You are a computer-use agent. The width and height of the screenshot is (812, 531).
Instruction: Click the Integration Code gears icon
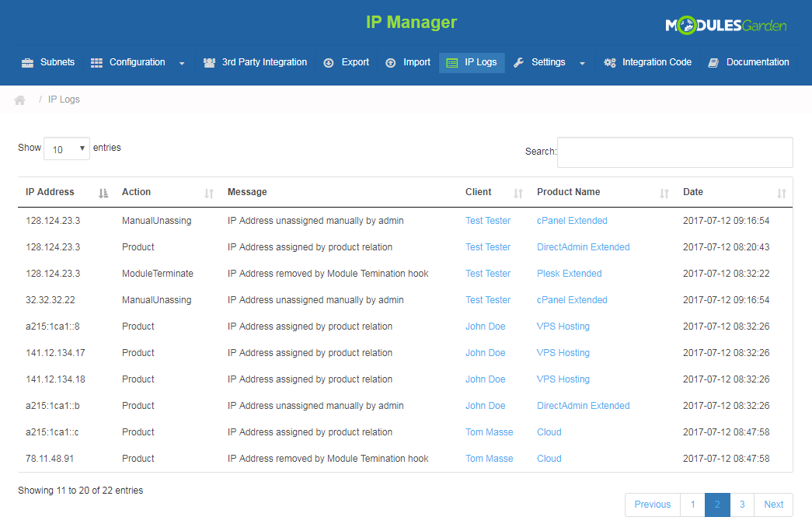[610, 63]
